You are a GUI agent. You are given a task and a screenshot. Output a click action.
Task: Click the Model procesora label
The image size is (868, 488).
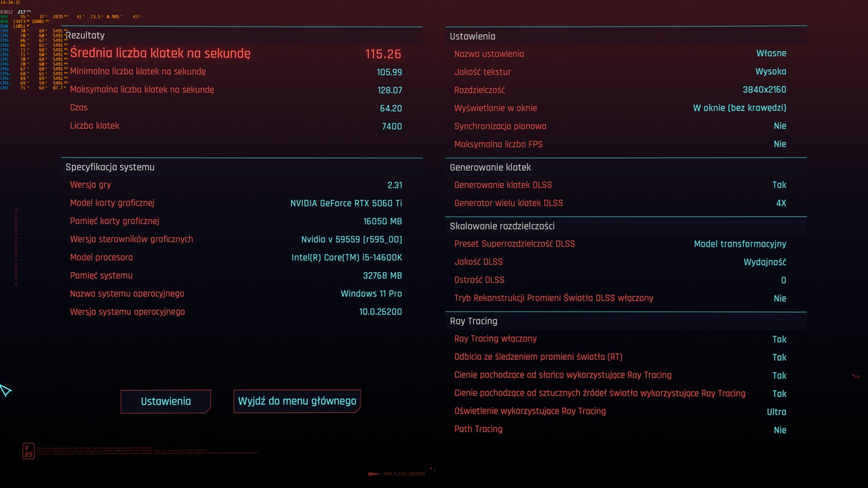101,258
